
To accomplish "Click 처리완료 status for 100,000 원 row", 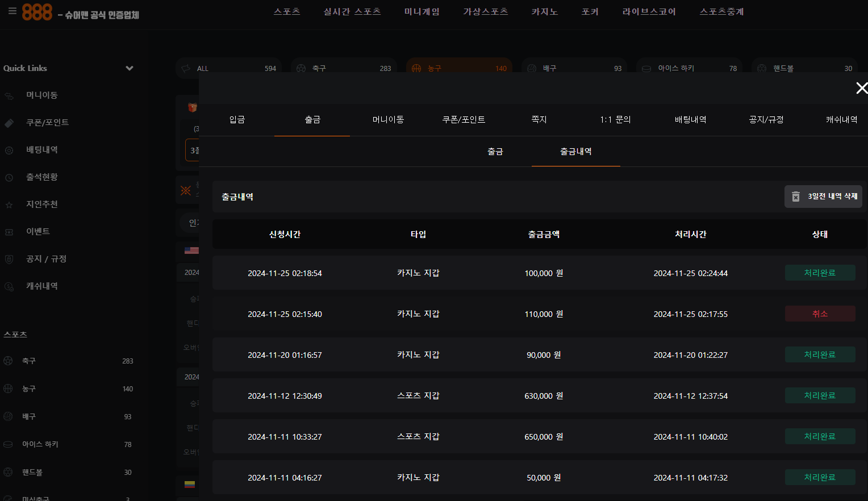I will point(820,273).
